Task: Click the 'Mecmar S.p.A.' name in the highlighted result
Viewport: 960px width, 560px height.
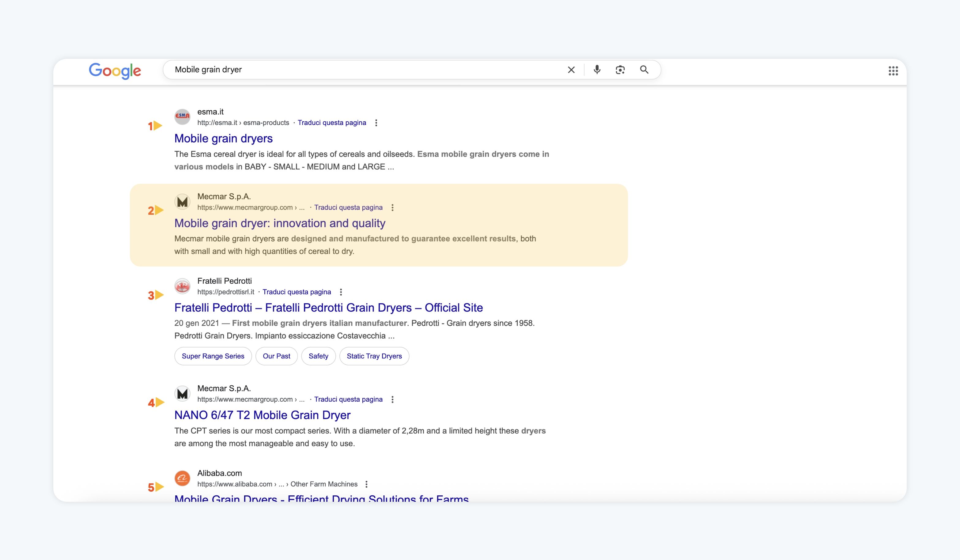Action: 224,197
